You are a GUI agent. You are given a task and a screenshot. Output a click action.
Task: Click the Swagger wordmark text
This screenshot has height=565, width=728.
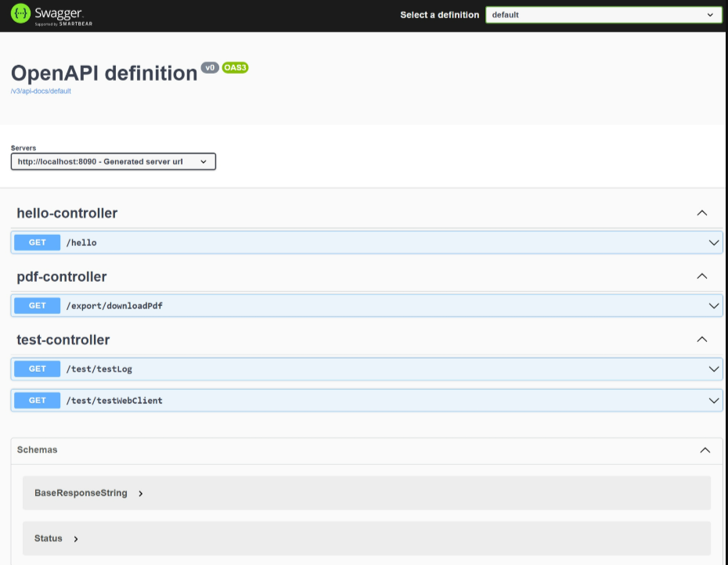click(x=59, y=13)
